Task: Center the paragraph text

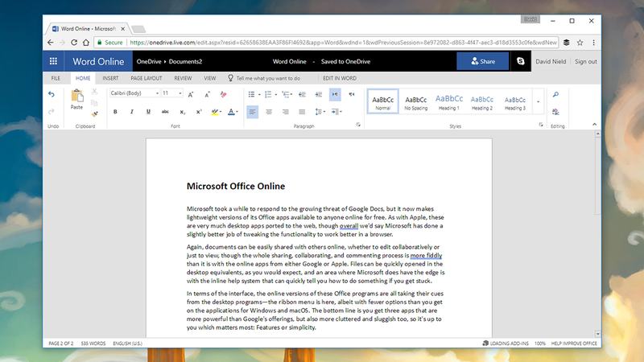Action: [269, 112]
